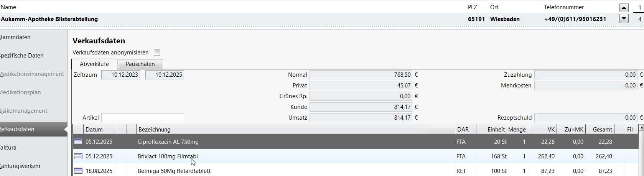
Task: Click the icon beside the Briviact row
Action: tap(78, 156)
